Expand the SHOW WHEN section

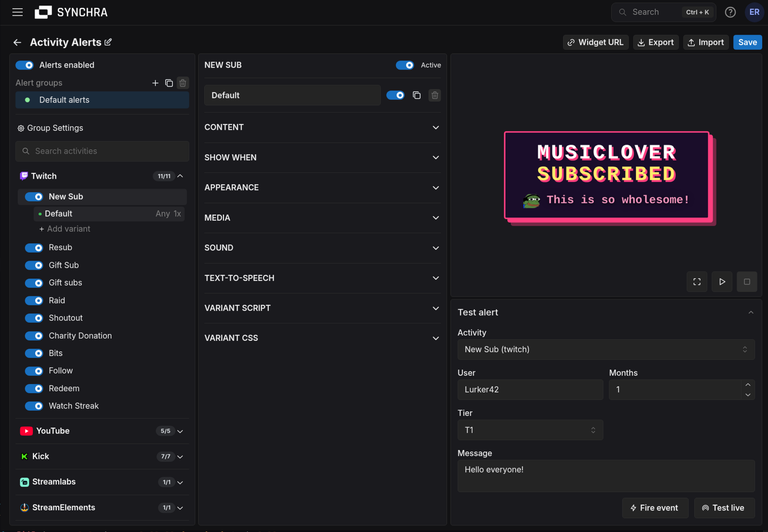(x=322, y=158)
